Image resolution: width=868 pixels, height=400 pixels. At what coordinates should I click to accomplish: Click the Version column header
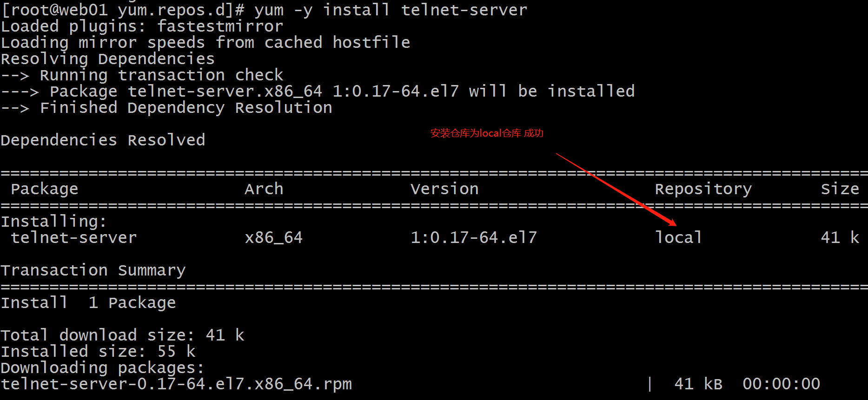(x=444, y=189)
